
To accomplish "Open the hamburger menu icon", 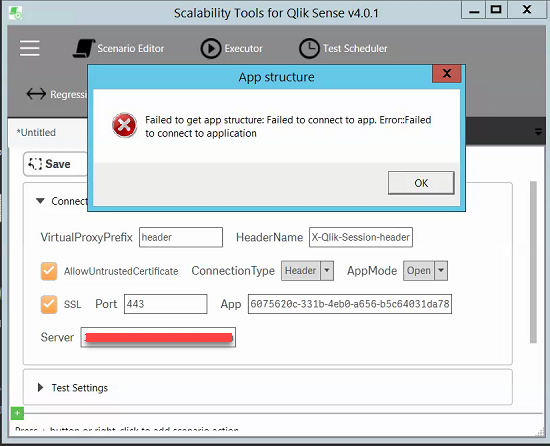I will [x=29, y=48].
